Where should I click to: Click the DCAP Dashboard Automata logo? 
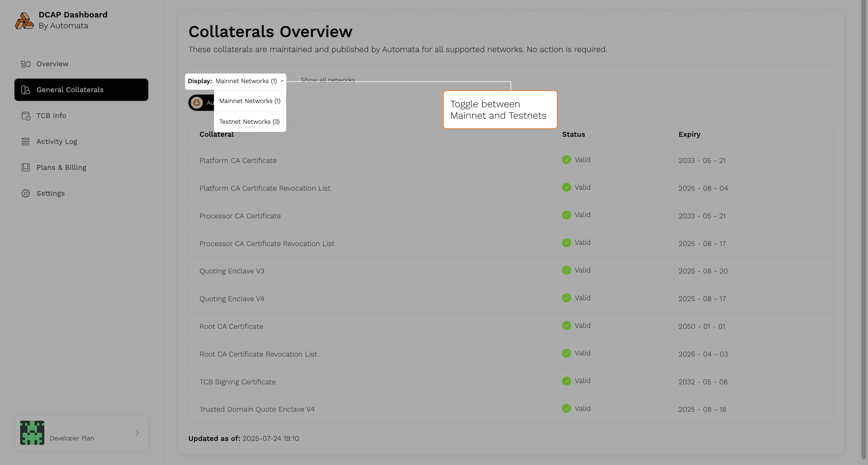tap(24, 20)
